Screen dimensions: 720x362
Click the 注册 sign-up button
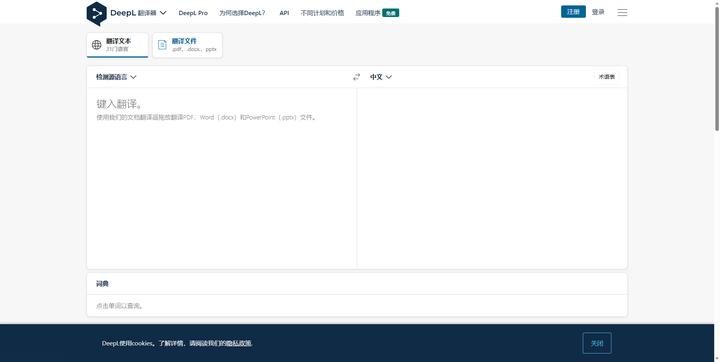573,12
